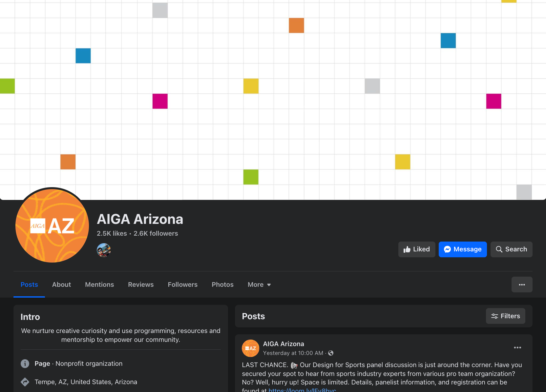Open the post's three-dot options menu

click(517, 348)
